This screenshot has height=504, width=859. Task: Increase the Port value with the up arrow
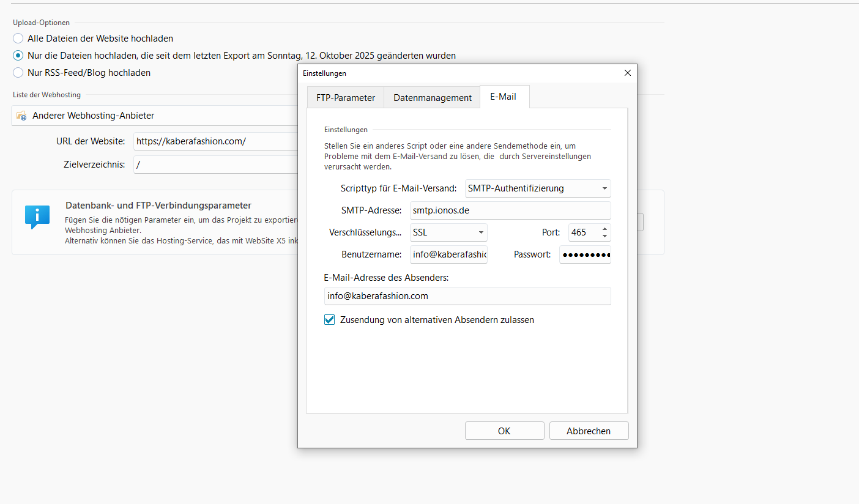pos(604,229)
